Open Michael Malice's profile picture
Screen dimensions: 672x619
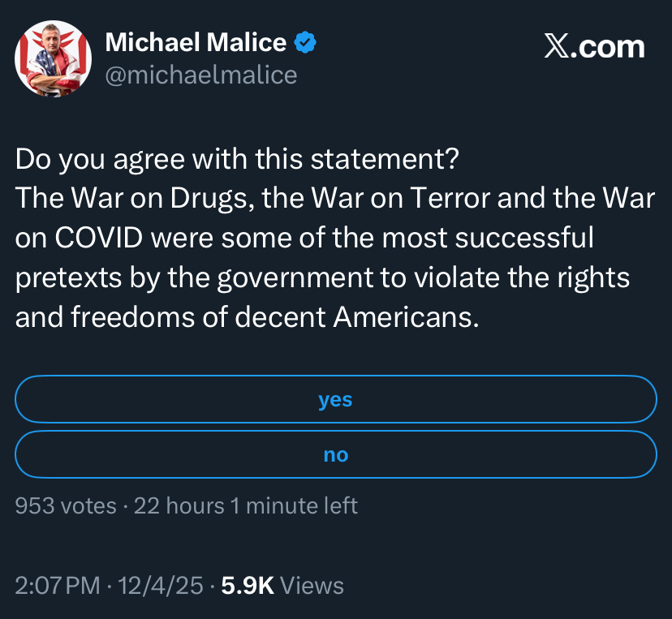coord(53,58)
